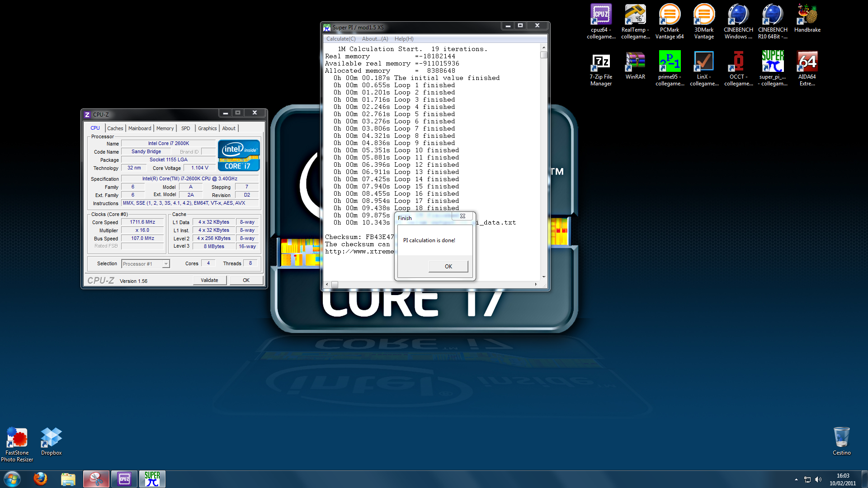Switch to the Mainboard tab
Screen dimensions: 868x488
click(140, 128)
